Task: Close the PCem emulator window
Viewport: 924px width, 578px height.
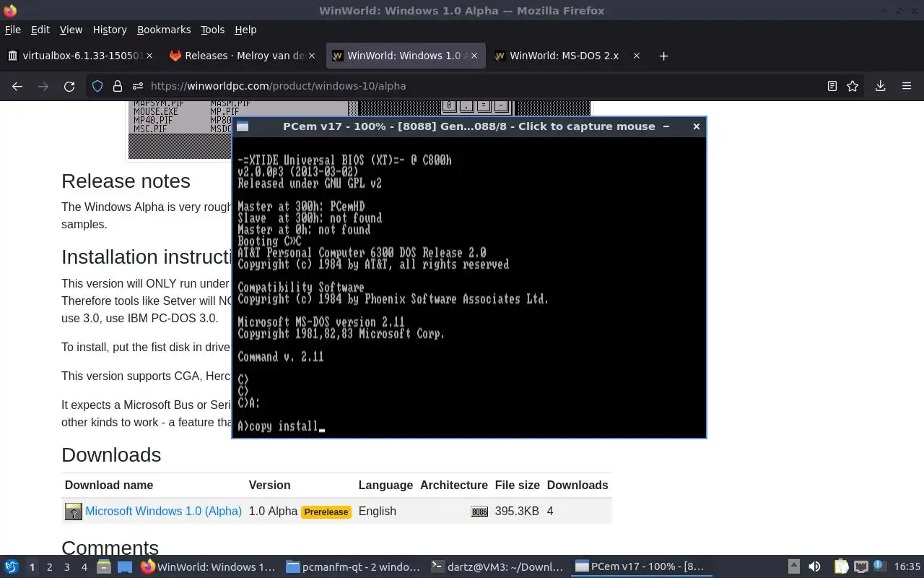Action: click(696, 126)
